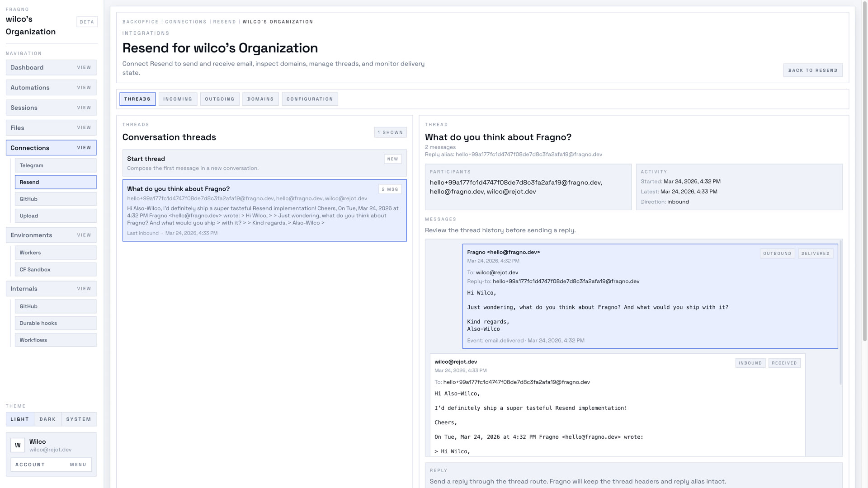Select the Light theme option

[20, 419]
